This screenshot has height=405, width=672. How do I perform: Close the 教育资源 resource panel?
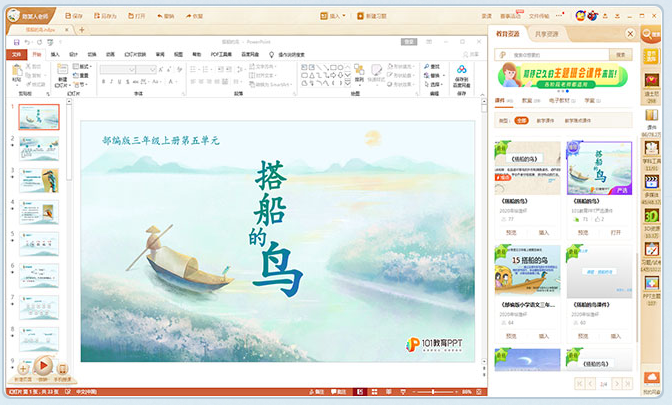click(630, 33)
